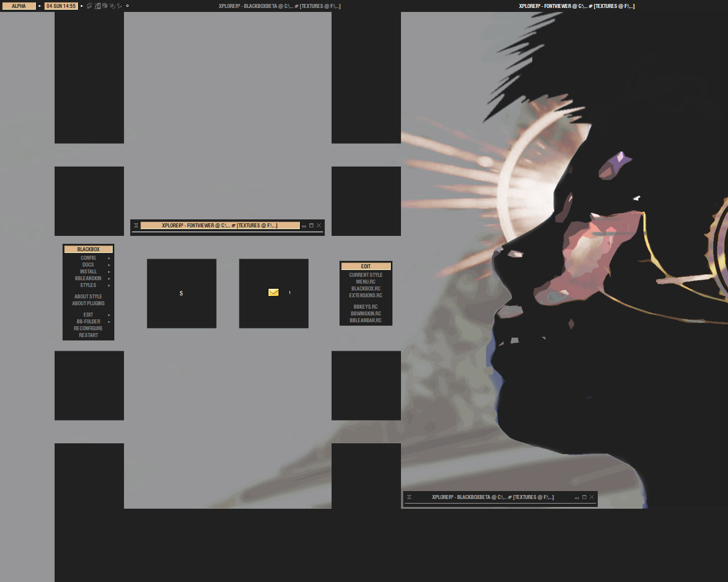
Task: Expand the Styles submenu
Action: [88, 285]
